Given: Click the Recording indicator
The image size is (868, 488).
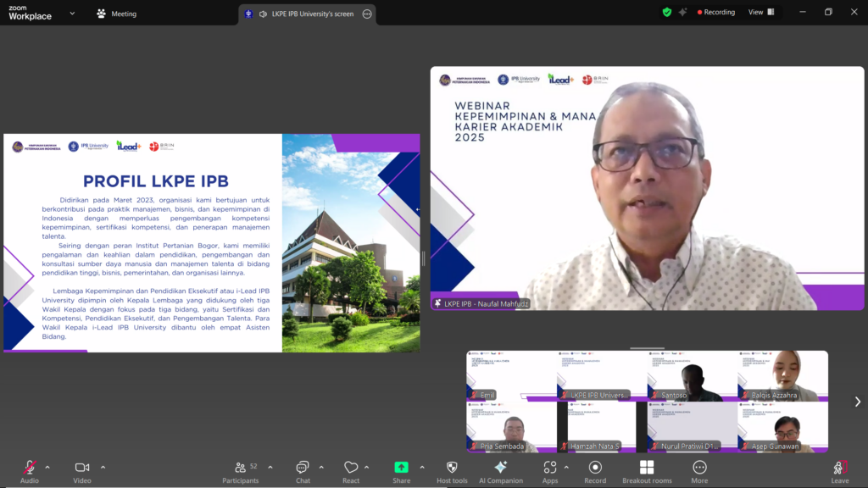Looking at the screenshot, I should [x=715, y=12].
